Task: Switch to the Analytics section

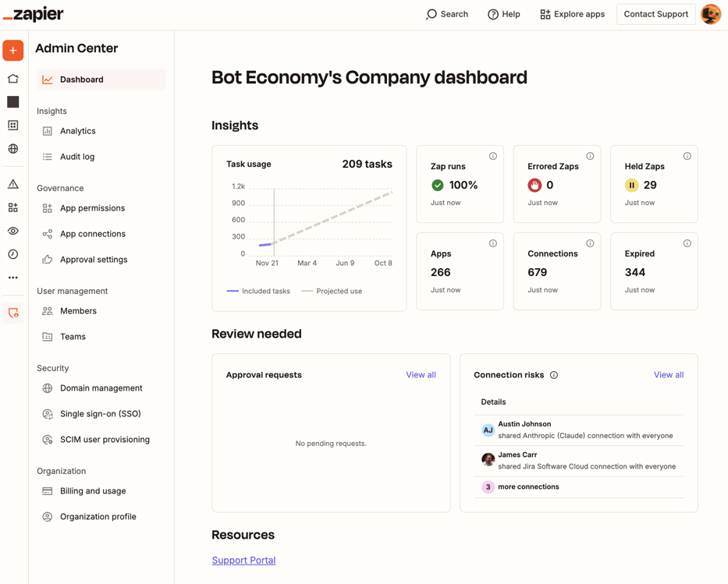Action: [x=78, y=130]
